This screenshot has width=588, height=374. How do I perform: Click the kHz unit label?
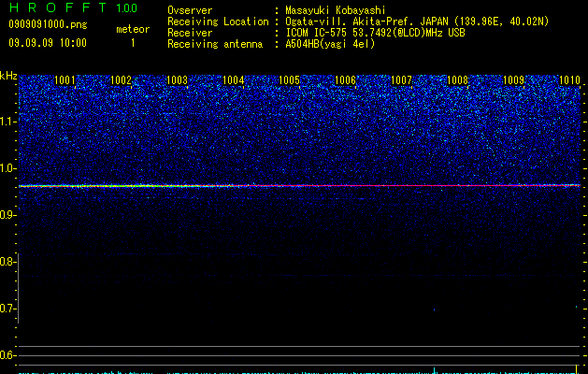click(8, 76)
